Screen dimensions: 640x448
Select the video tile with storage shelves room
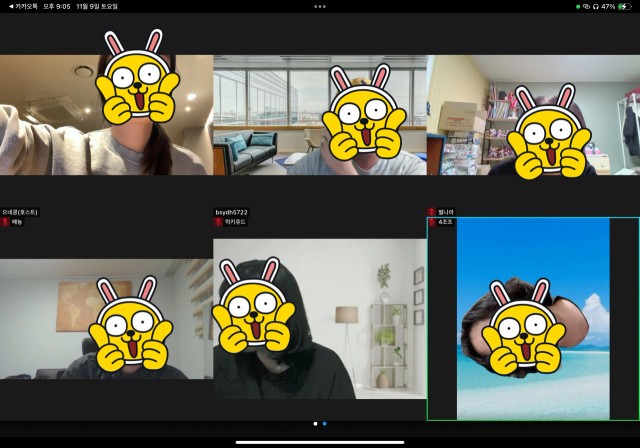click(x=533, y=115)
